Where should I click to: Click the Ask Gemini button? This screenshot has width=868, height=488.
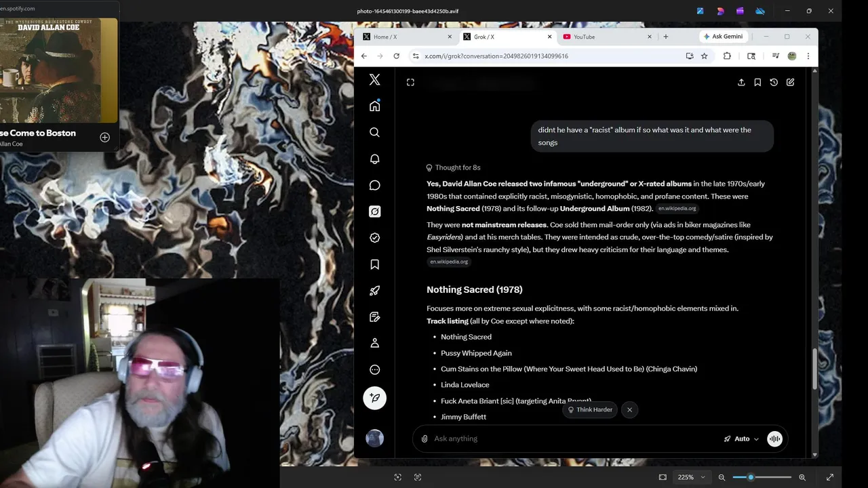pos(723,37)
